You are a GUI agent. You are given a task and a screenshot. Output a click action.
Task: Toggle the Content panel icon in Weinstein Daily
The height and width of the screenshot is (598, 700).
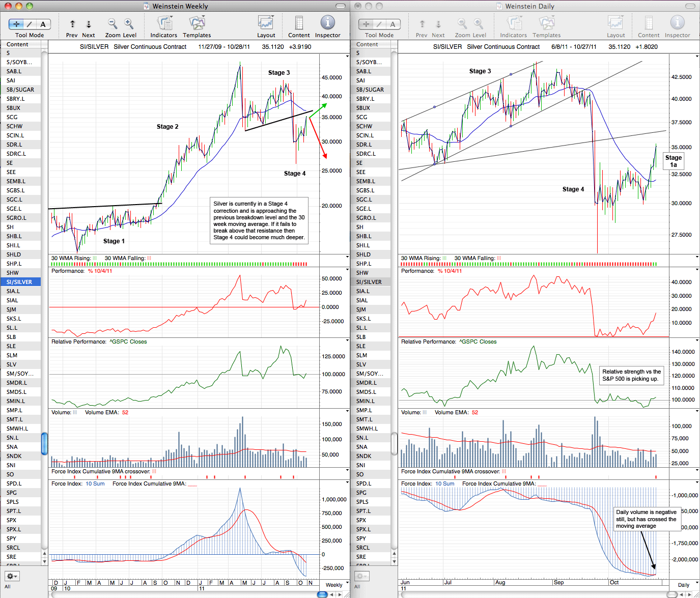click(x=649, y=23)
